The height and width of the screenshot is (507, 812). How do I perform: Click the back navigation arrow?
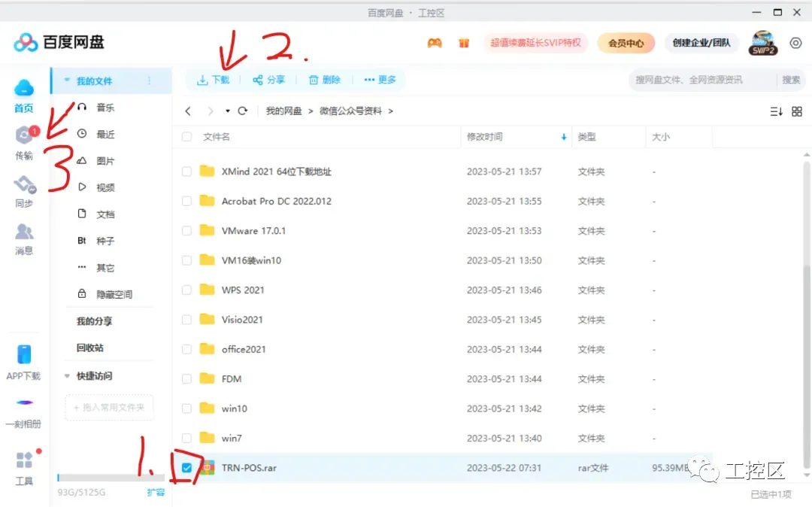point(188,111)
